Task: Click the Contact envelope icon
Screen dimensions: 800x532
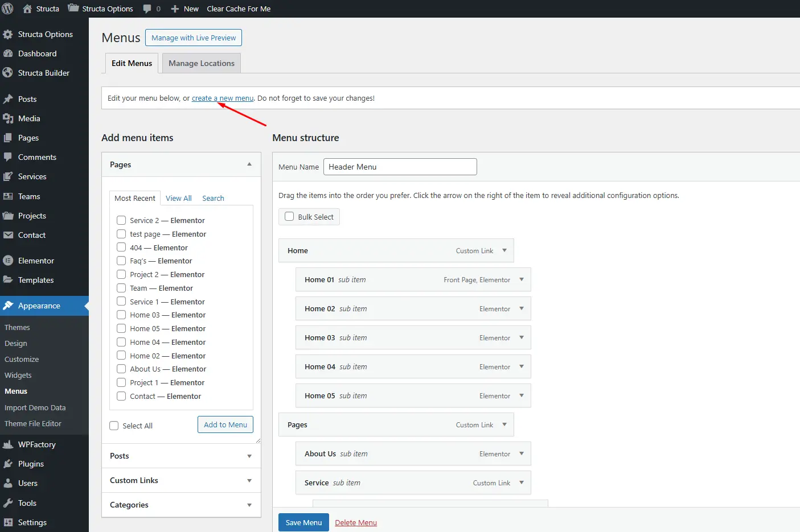Action: pyautogui.click(x=8, y=235)
